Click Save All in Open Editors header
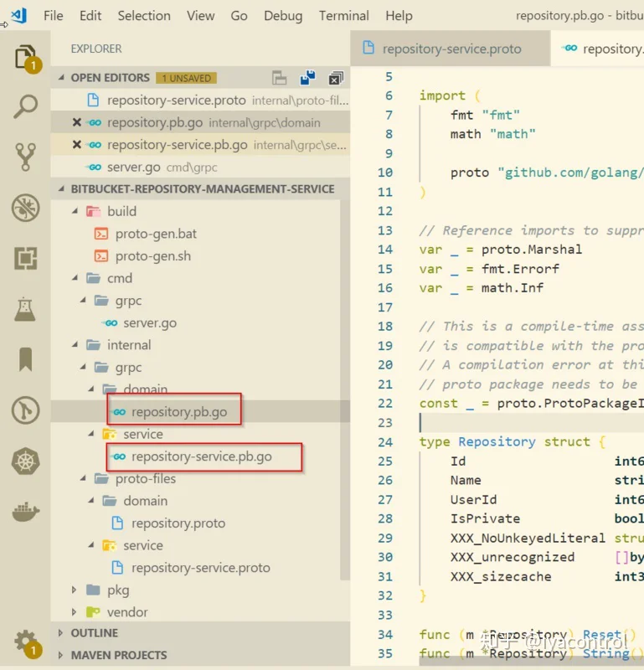This screenshot has width=644, height=670. point(307,78)
